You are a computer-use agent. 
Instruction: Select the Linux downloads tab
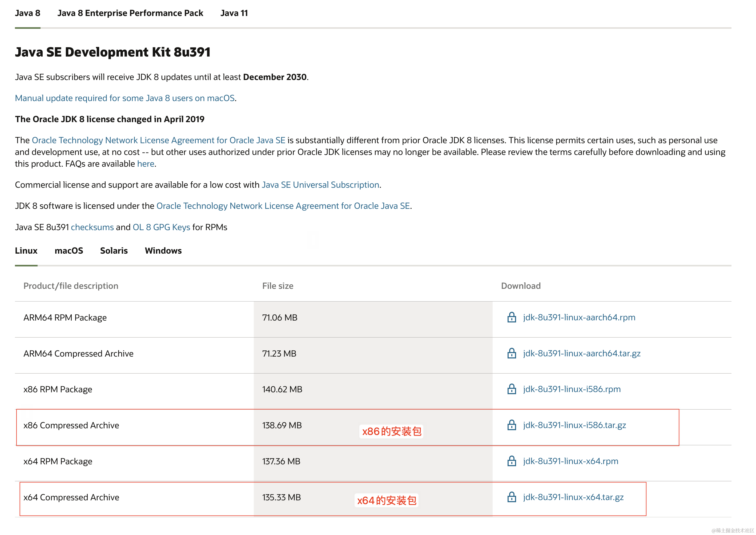pos(26,251)
